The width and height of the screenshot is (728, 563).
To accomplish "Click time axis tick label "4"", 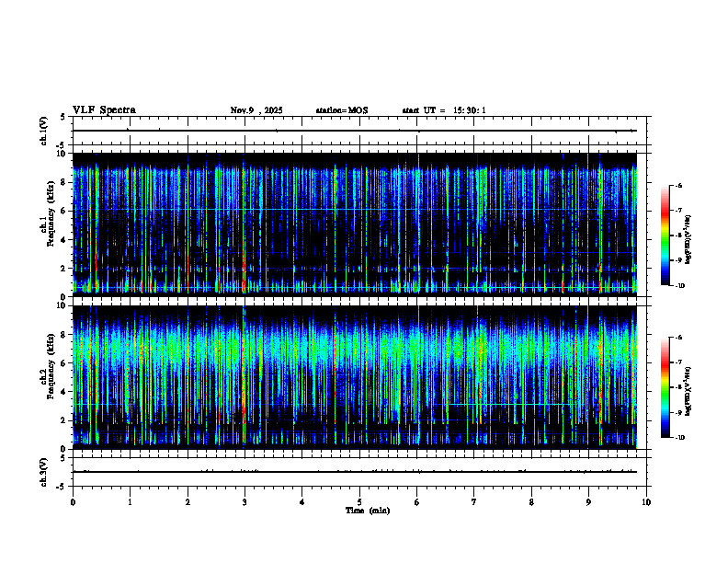I will point(302,502).
